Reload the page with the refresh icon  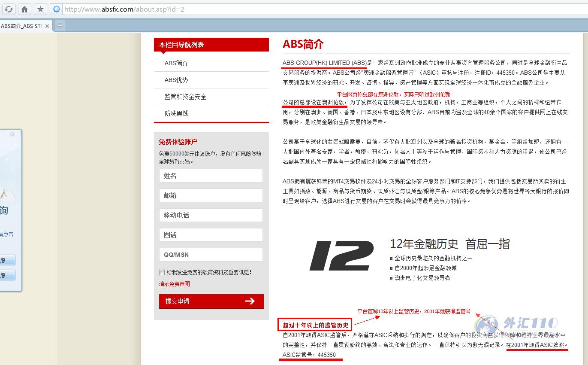pos(9,9)
